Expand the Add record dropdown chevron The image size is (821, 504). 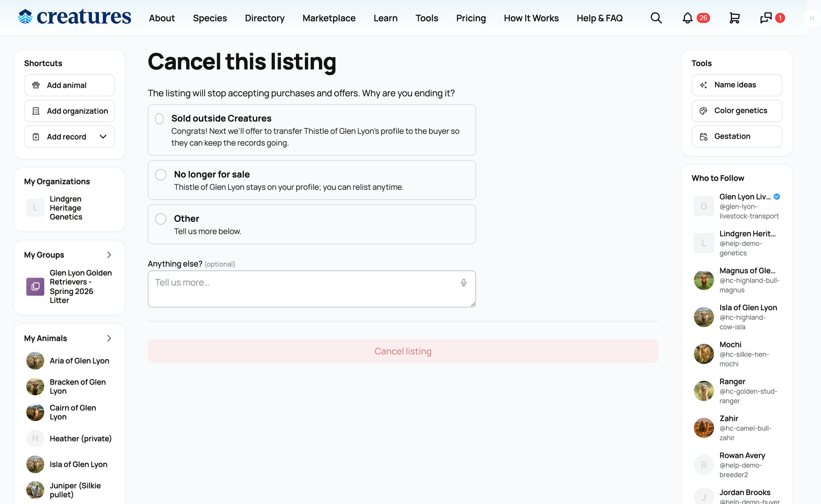(103, 137)
